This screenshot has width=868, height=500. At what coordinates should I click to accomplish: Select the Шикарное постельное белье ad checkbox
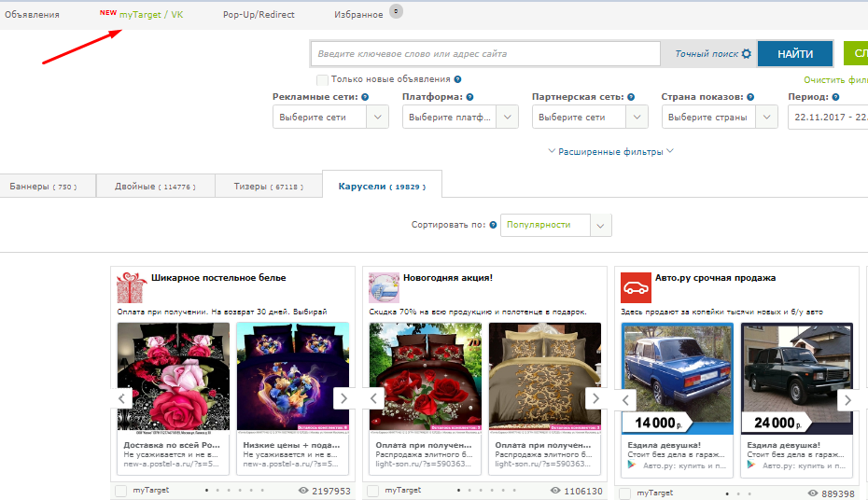pyautogui.click(x=120, y=491)
